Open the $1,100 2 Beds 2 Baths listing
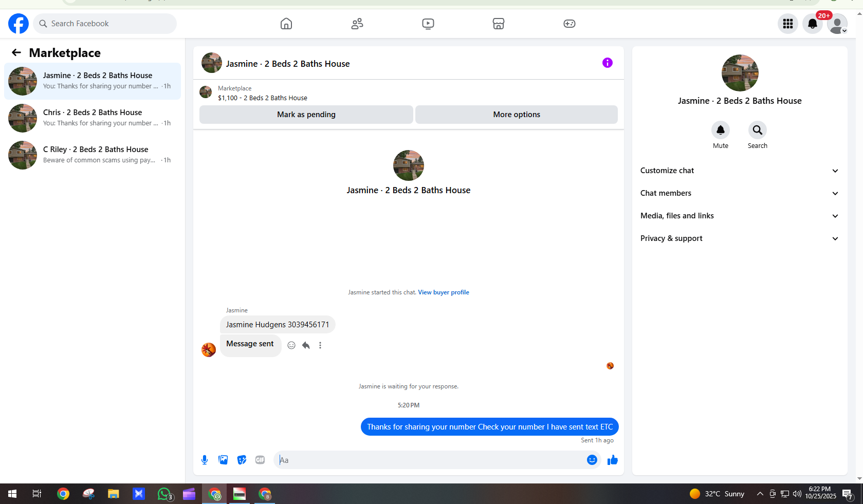This screenshot has height=504, width=863. 263,98
